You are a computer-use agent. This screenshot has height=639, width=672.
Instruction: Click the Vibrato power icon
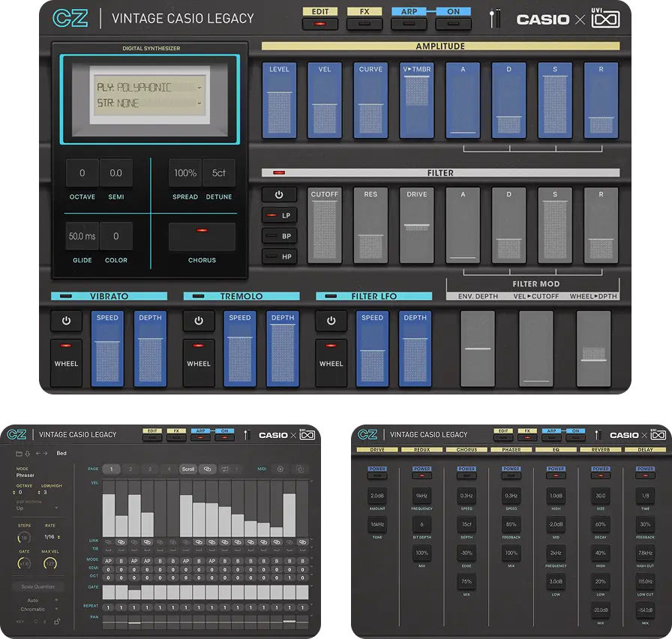66,321
